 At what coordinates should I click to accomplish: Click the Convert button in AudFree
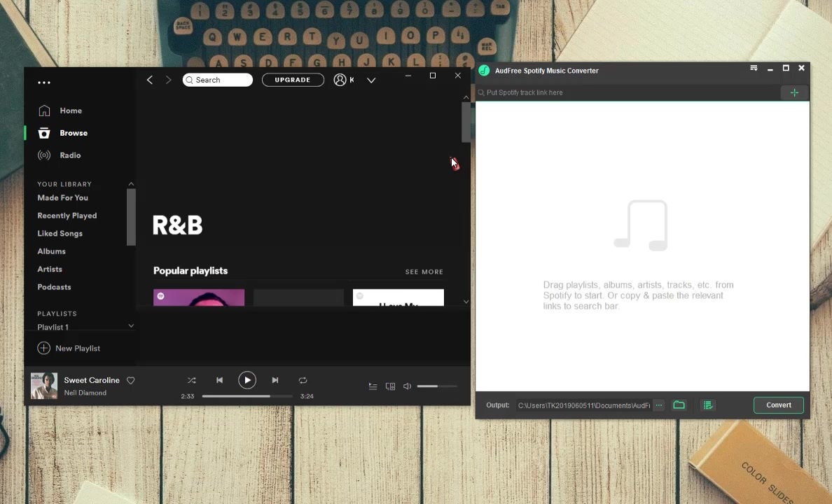(x=779, y=405)
